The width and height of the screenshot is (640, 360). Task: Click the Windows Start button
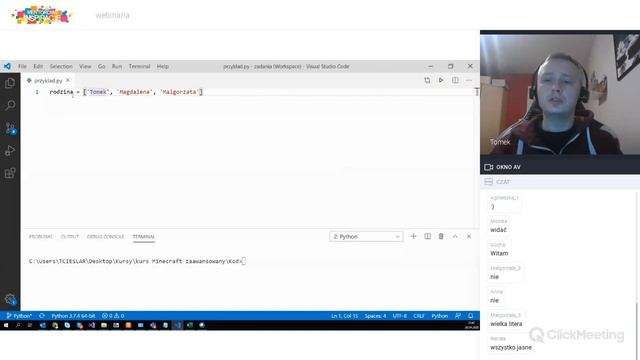coord(6,325)
